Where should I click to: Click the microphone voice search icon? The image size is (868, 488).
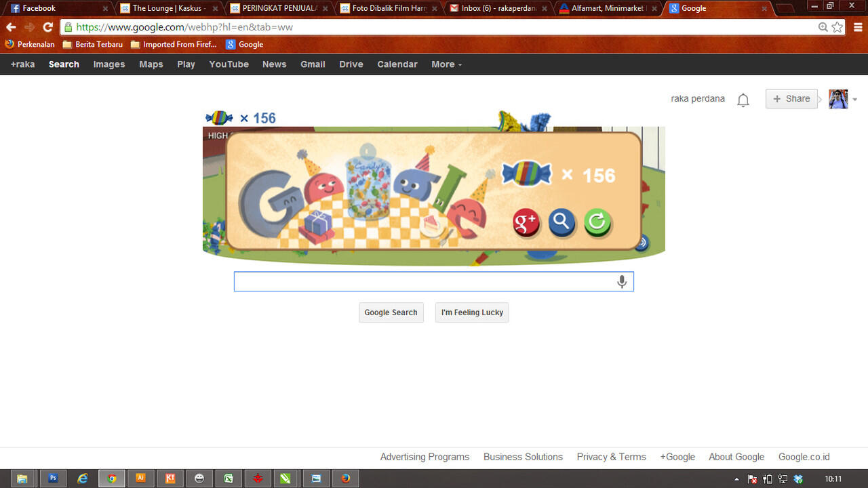[621, 282]
